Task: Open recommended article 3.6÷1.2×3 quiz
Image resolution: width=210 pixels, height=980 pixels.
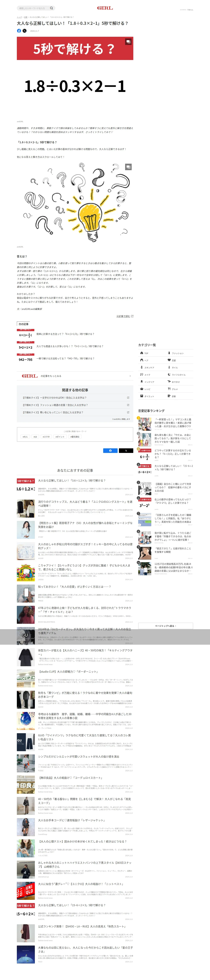Action: pyautogui.click(x=75, y=488)
